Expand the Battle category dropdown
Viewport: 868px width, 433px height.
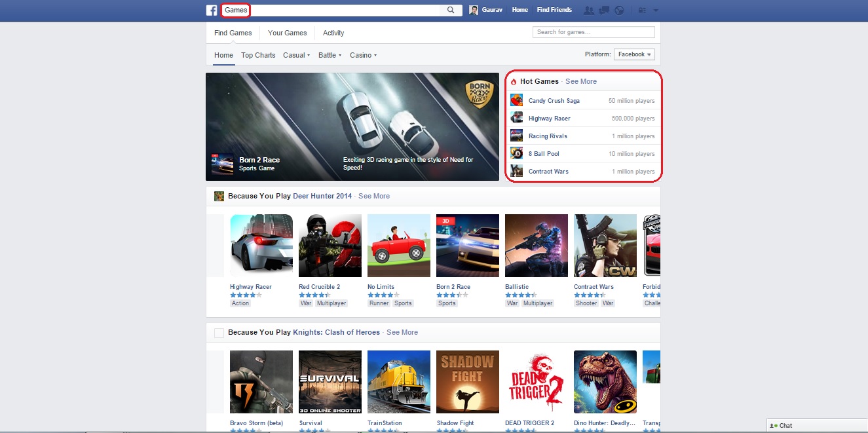click(330, 56)
